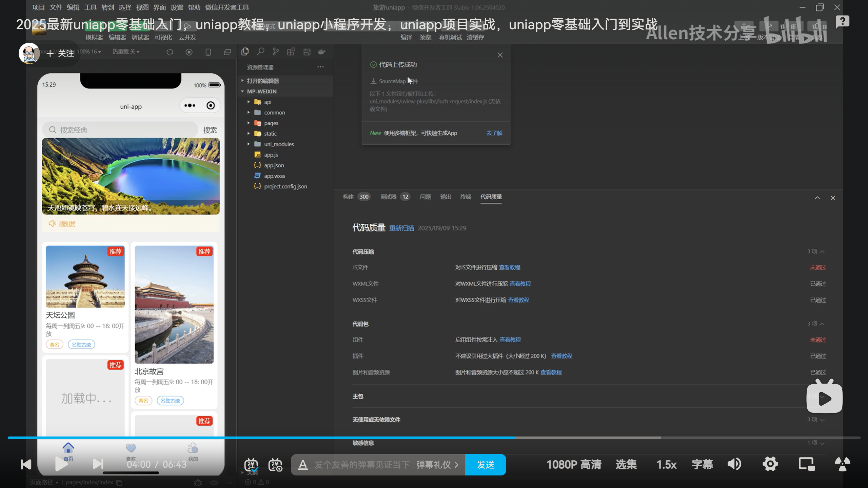The width and height of the screenshot is (868, 488).
Task: Open source control branch icon
Action: click(x=276, y=52)
